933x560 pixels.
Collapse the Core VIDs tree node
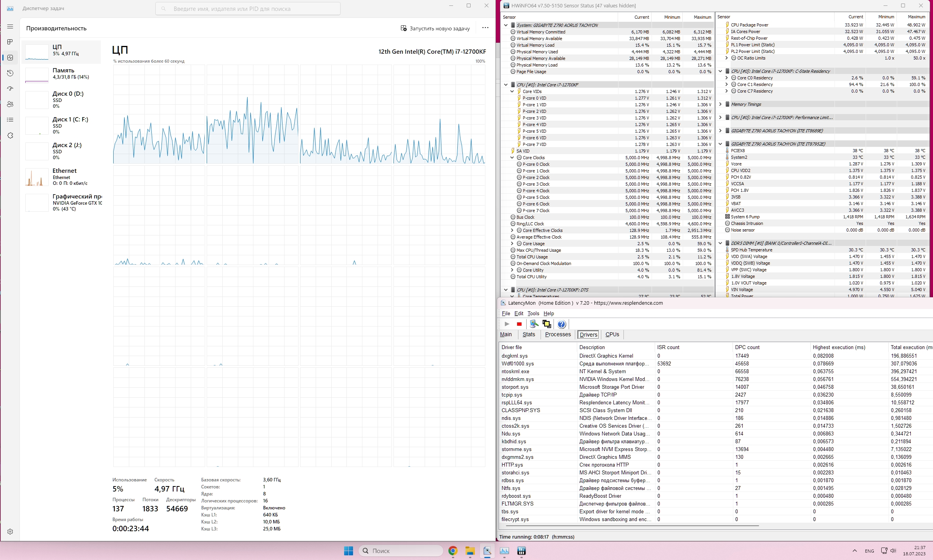click(x=512, y=91)
